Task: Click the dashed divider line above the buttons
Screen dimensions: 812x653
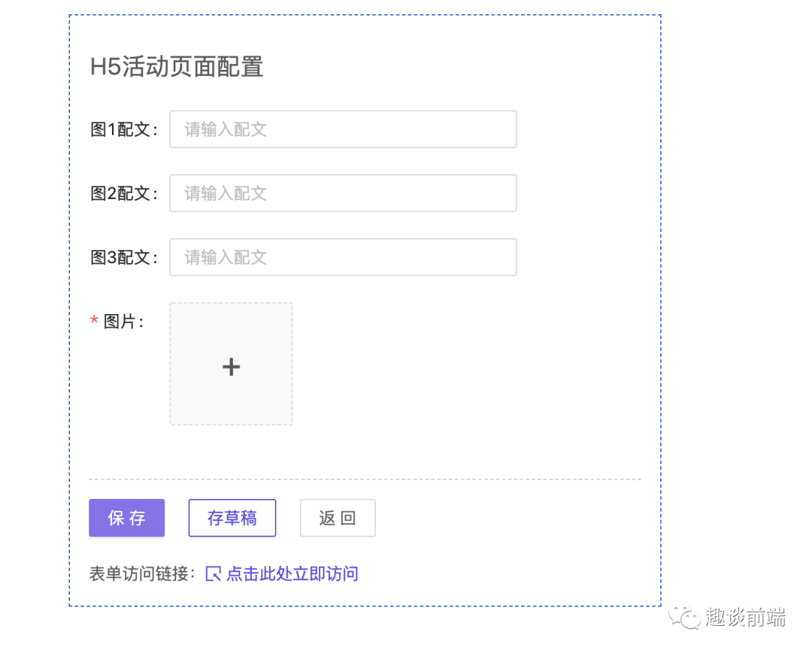Action: coord(365,479)
